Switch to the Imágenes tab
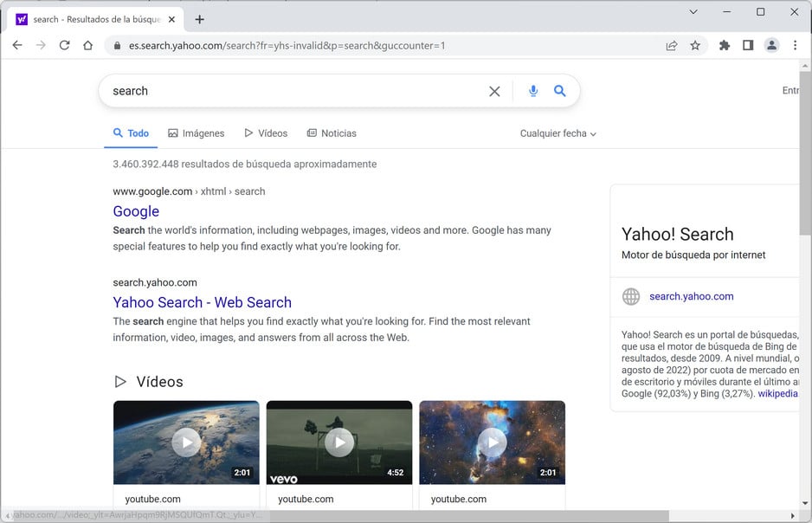This screenshot has height=523, width=812. point(197,133)
